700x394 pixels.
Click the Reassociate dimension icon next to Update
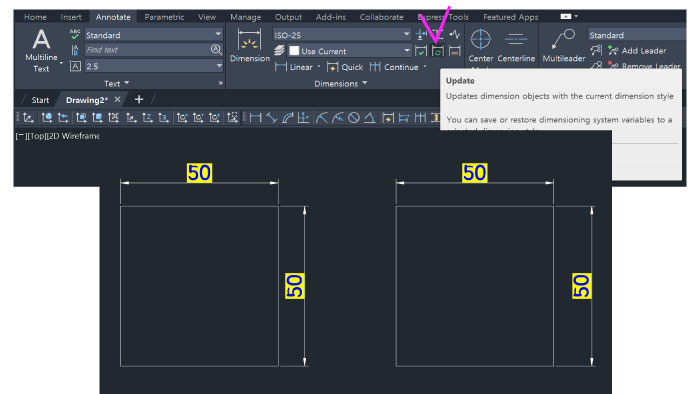click(454, 51)
